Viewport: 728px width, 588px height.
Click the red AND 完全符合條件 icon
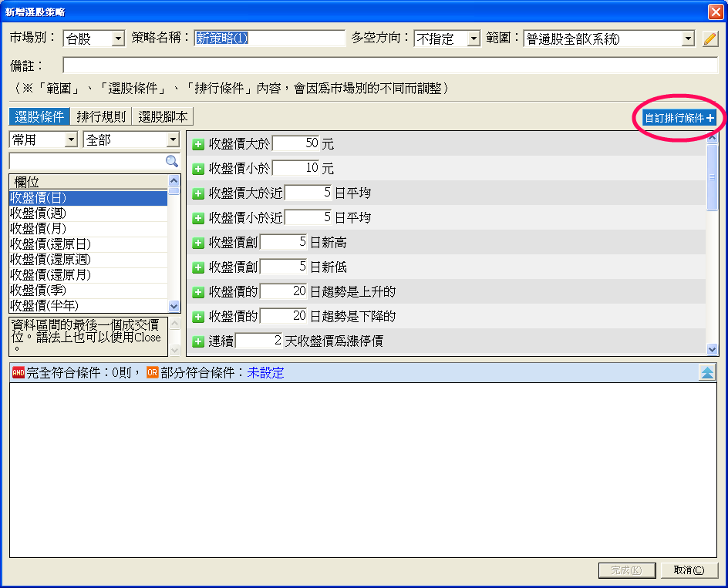18,373
